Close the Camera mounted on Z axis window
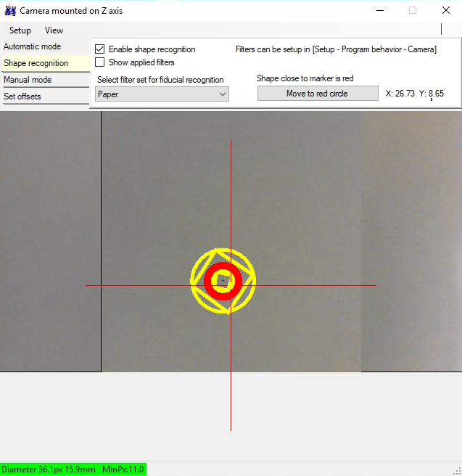The height and width of the screenshot is (476, 462). pyautogui.click(x=445, y=11)
